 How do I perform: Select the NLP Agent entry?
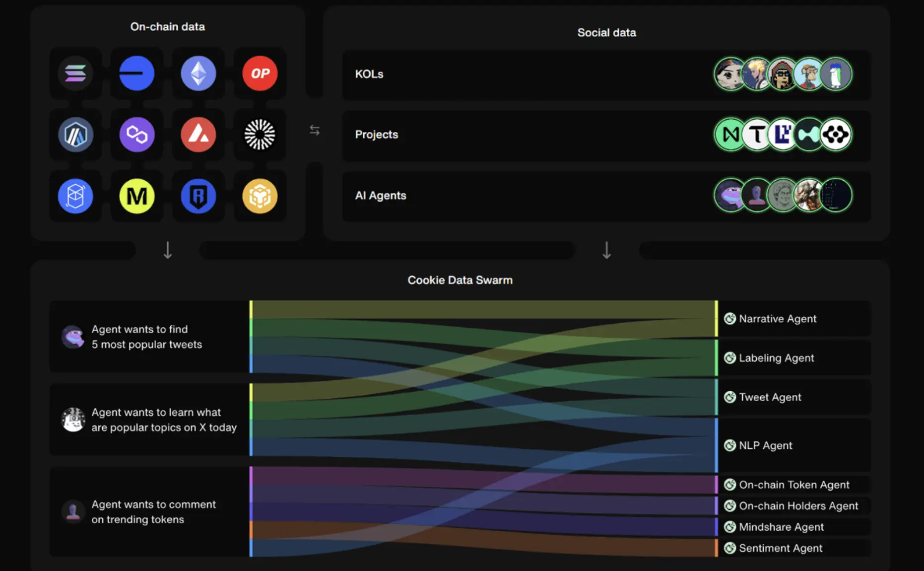(x=765, y=445)
